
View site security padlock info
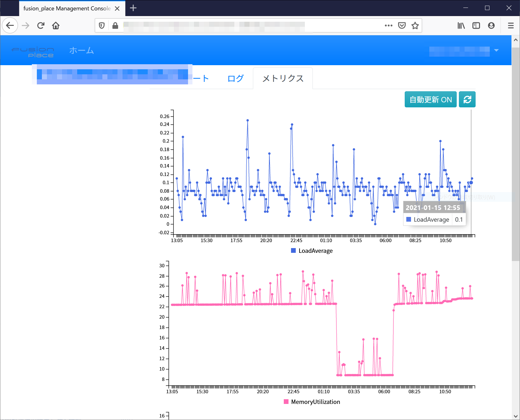(x=115, y=26)
